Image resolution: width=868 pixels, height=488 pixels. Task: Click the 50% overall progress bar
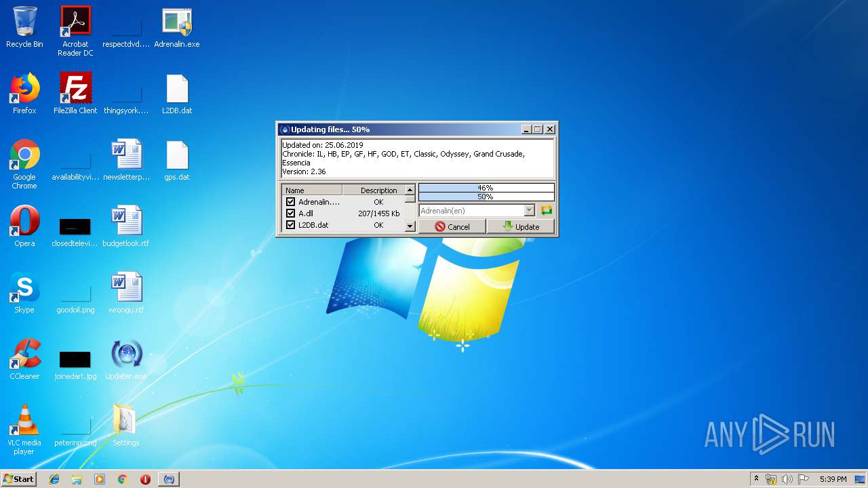486,197
